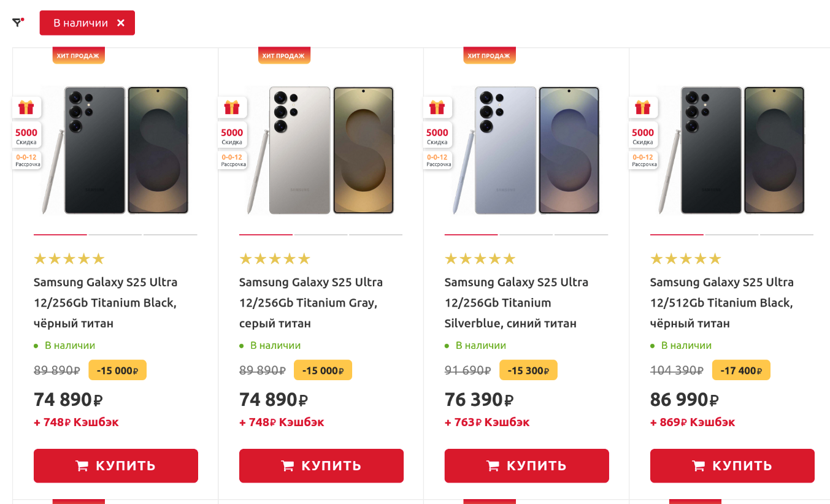Click gift icon on 12/512Gb Titanium Black phone
Viewport: 830px width, 504px height.
point(643,107)
